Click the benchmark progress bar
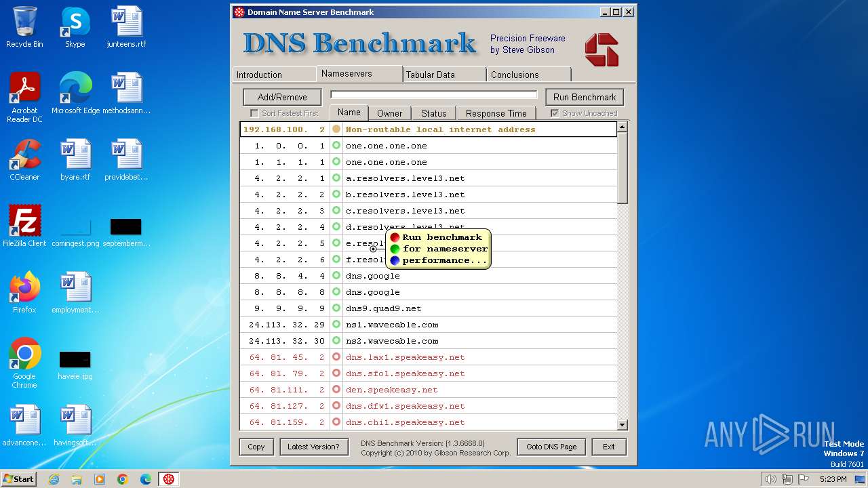Image resolution: width=868 pixels, height=488 pixels. coord(433,95)
